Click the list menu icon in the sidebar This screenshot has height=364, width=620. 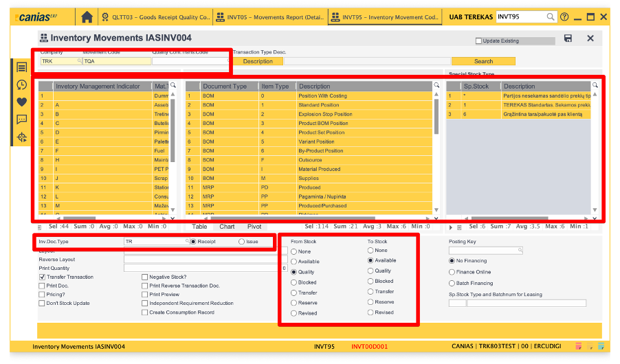[22, 67]
